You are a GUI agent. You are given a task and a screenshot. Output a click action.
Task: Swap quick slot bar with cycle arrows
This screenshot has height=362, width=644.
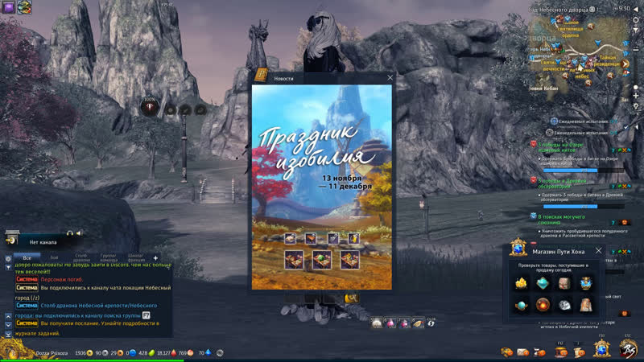coord(431,323)
